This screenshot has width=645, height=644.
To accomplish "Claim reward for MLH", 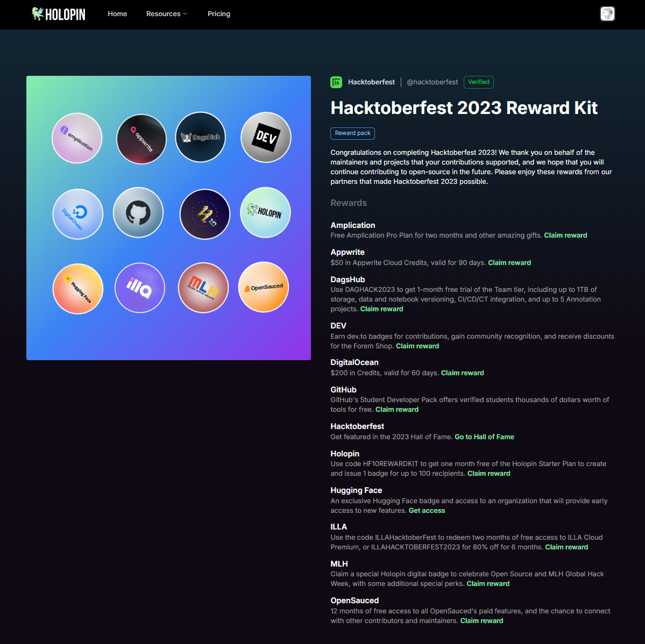I will (x=488, y=584).
